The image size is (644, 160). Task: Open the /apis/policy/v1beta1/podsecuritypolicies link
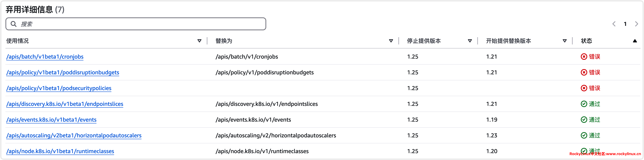pyautogui.click(x=59, y=88)
